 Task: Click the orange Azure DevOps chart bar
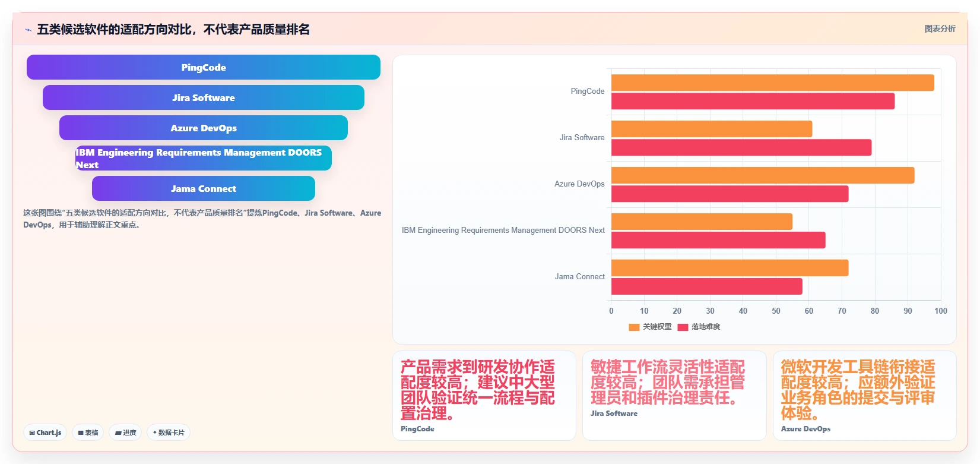[x=763, y=175]
